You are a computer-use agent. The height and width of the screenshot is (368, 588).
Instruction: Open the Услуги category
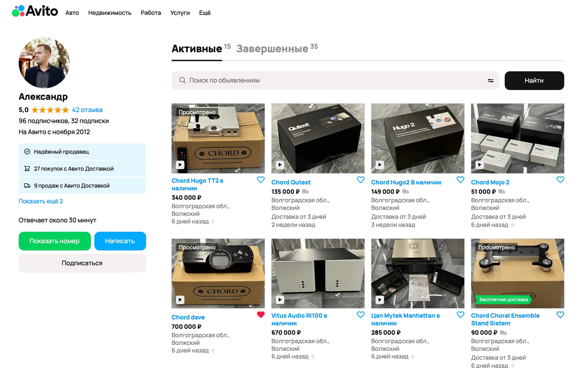click(x=180, y=13)
